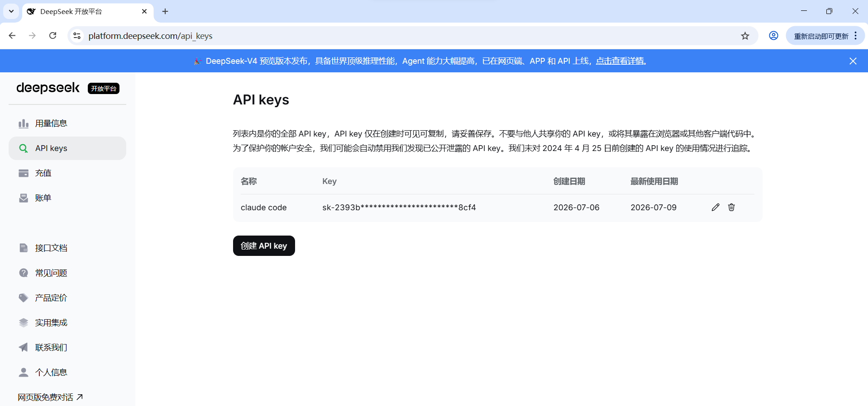868x406 pixels.
Task: Click the Key column header
Action: click(x=329, y=181)
